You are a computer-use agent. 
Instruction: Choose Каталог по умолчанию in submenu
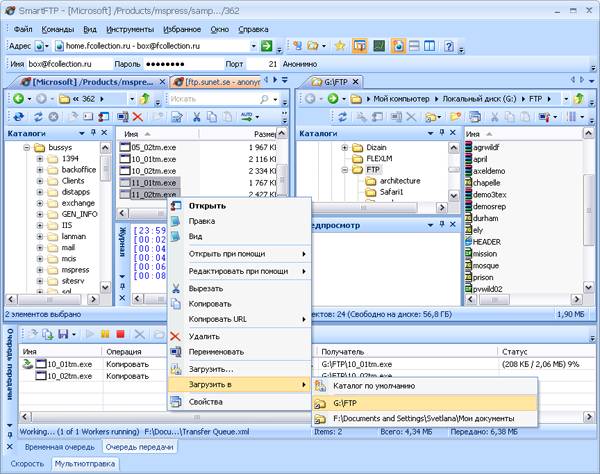(425, 386)
